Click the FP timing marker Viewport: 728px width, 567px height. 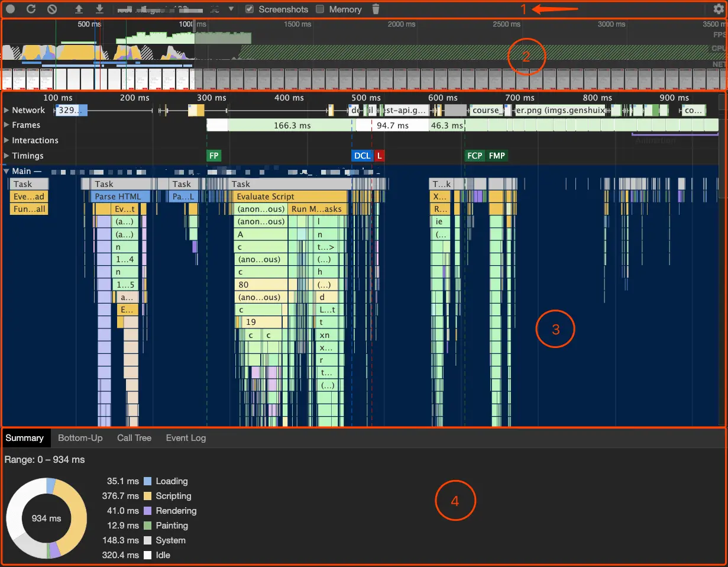tap(213, 156)
